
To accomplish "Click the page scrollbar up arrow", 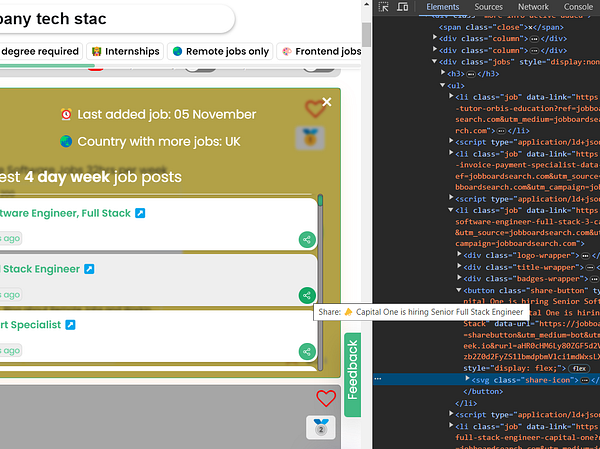I will (366, 4).
